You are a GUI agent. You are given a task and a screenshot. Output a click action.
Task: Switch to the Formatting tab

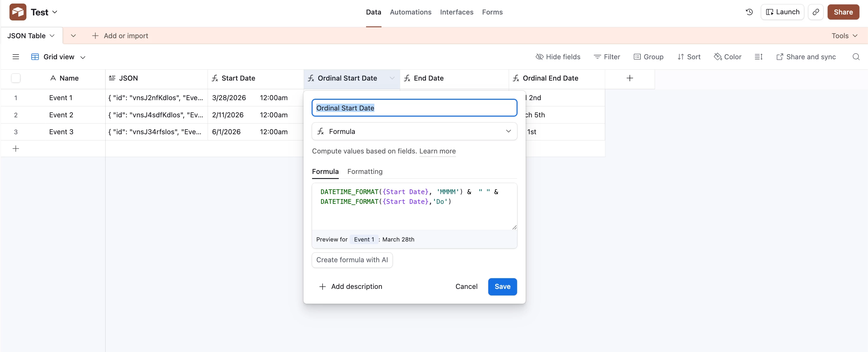(365, 172)
